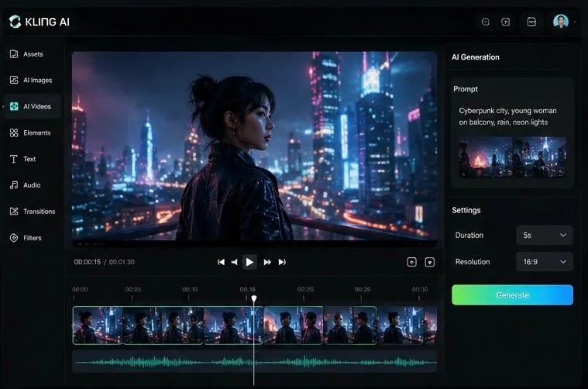Select the prompt thumbnail with the blue skyline
588x389 pixels.
coord(540,157)
